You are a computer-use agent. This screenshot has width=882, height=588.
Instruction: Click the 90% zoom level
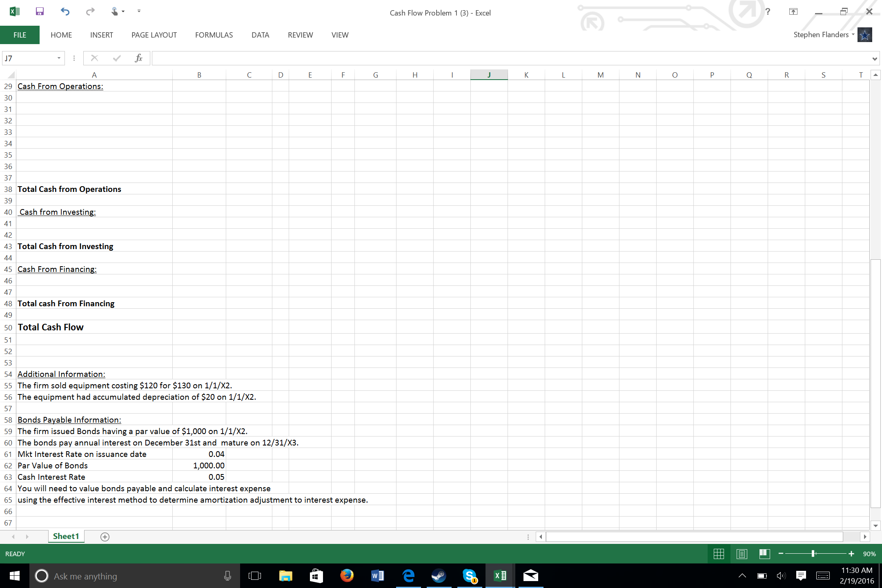click(869, 554)
